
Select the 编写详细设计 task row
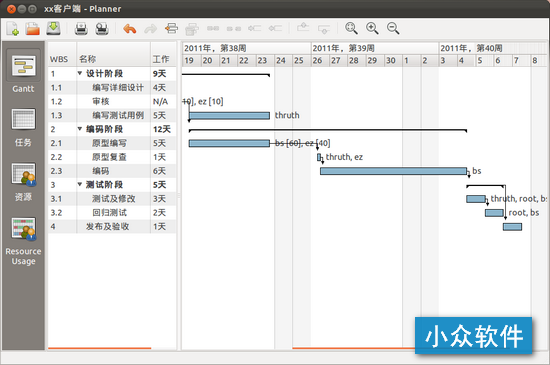pos(112,88)
